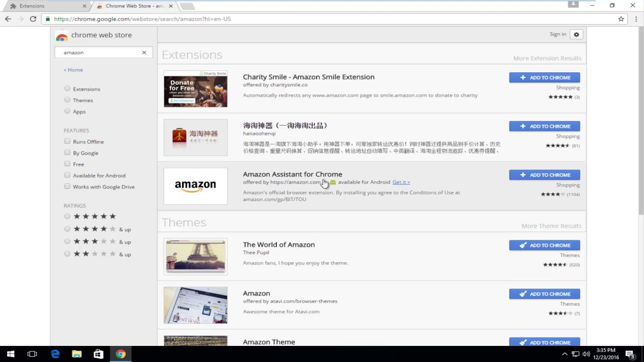Open a new tab button
Viewport: 644px width, 362px height.
point(187,6)
